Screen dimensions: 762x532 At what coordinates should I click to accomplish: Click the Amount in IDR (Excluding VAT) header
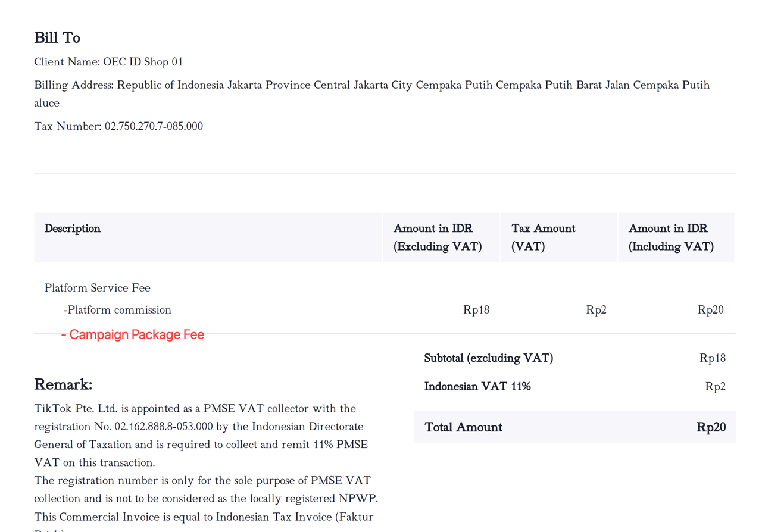click(x=438, y=237)
